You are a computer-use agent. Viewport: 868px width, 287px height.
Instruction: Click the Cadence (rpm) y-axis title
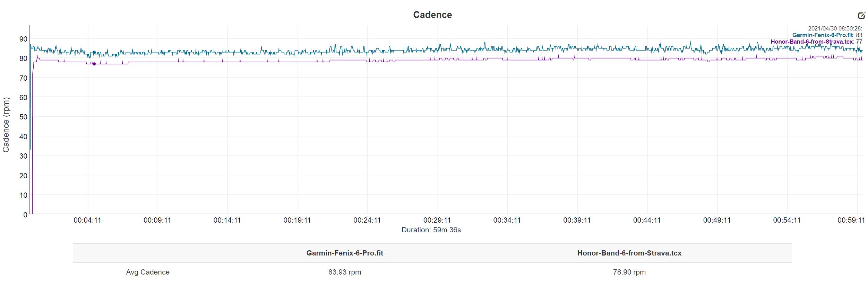(x=6, y=125)
